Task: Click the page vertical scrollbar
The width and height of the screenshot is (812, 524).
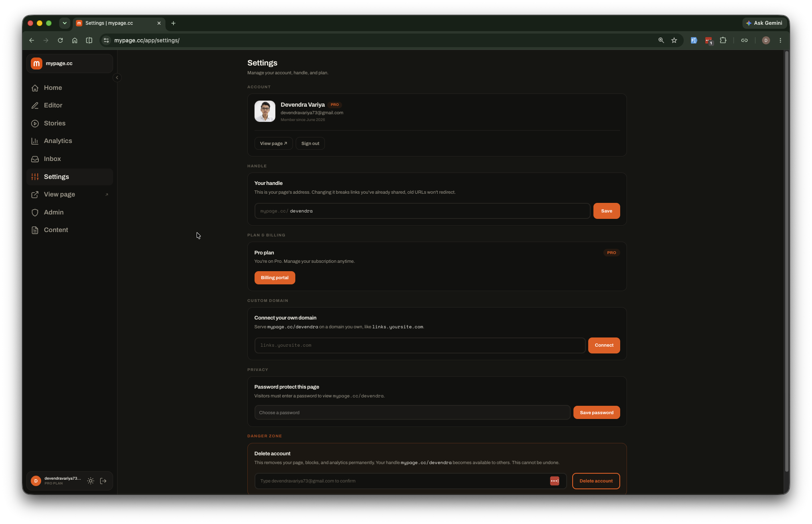Action: coord(786,262)
